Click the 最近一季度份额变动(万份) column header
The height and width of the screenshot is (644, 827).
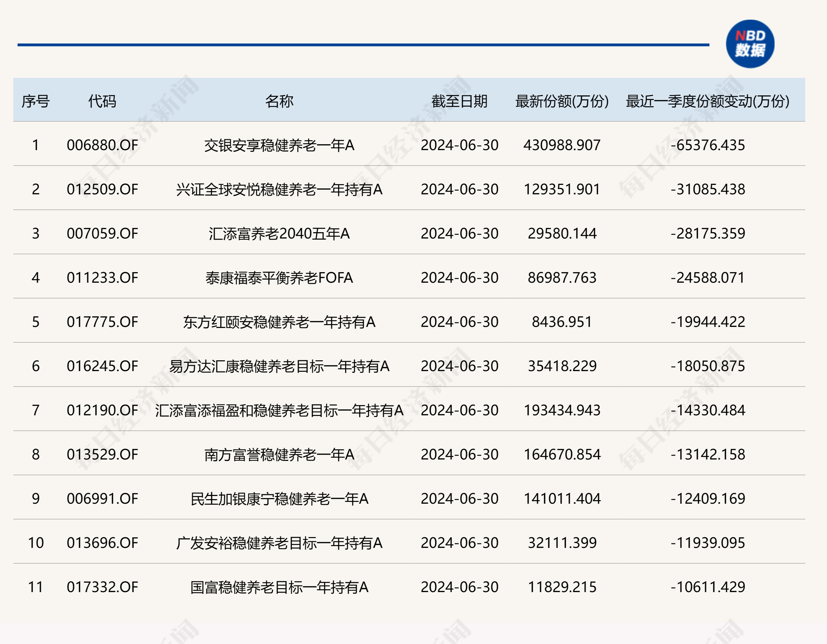(x=707, y=101)
